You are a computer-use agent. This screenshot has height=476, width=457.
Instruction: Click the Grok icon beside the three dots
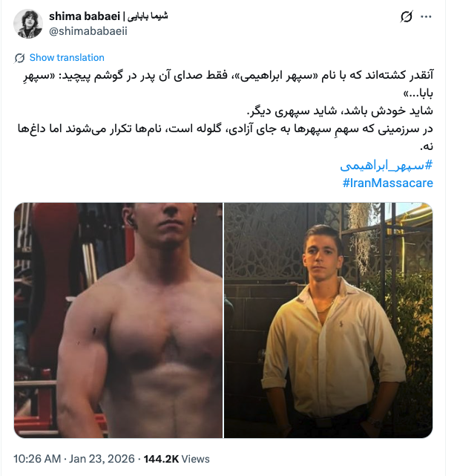(407, 16)
